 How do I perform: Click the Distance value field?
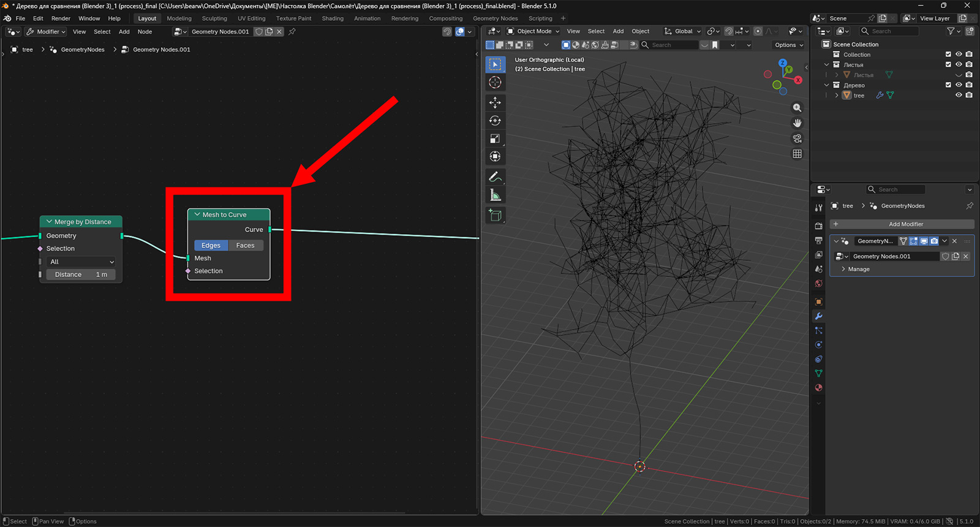pyautogui.click(x=81, y=275)
